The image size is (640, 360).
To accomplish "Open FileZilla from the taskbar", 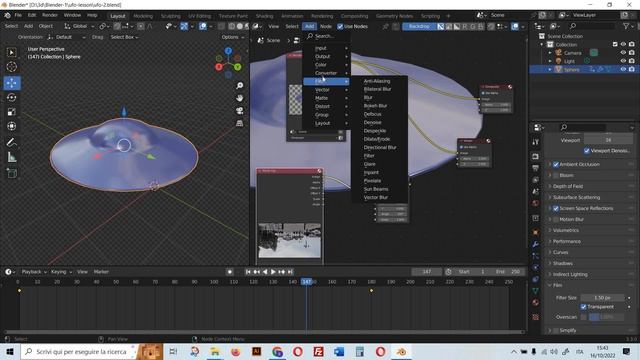I will 318,351.
